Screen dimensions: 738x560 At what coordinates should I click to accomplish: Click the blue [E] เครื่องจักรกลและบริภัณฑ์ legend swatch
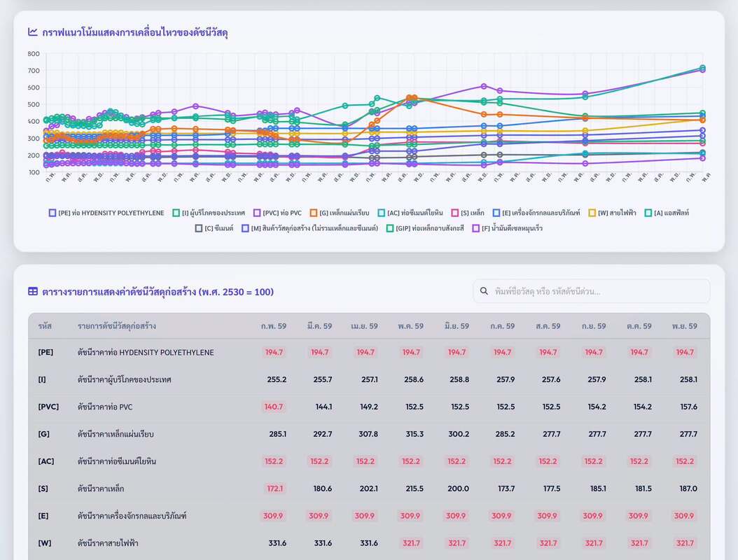[x=496, y=213]
